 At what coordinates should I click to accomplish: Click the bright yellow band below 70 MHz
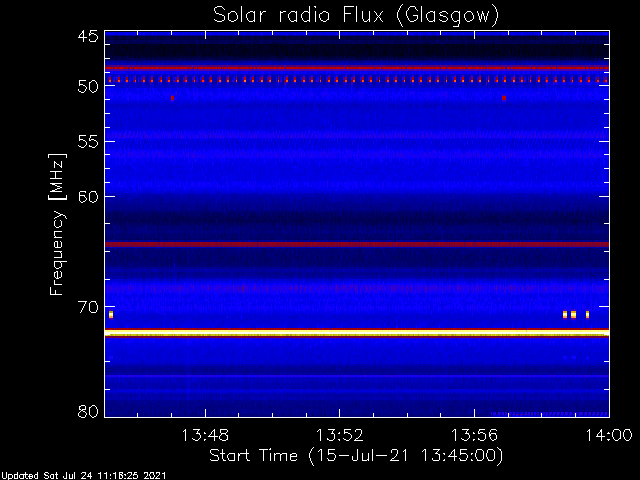click(357, 333)
